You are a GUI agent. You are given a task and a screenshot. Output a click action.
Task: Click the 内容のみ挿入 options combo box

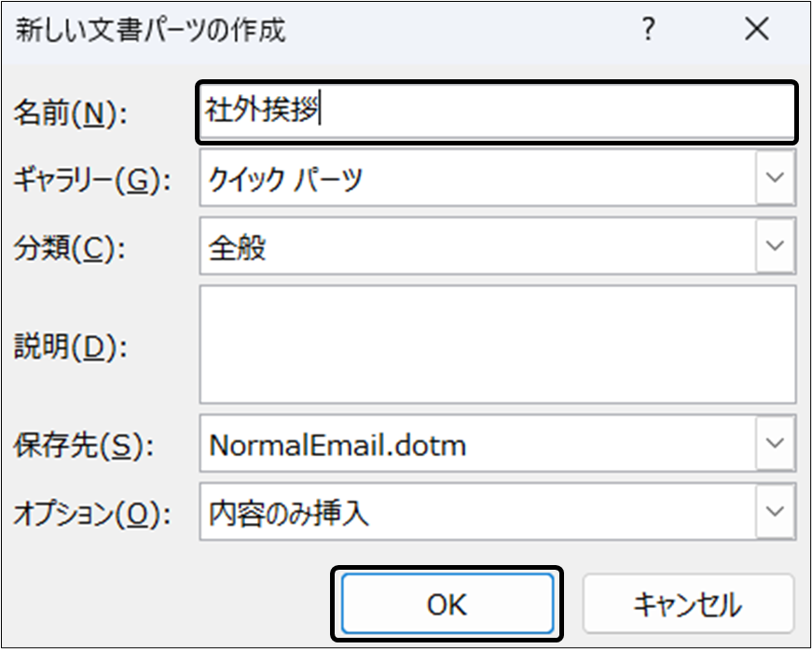tap(477, 512)
